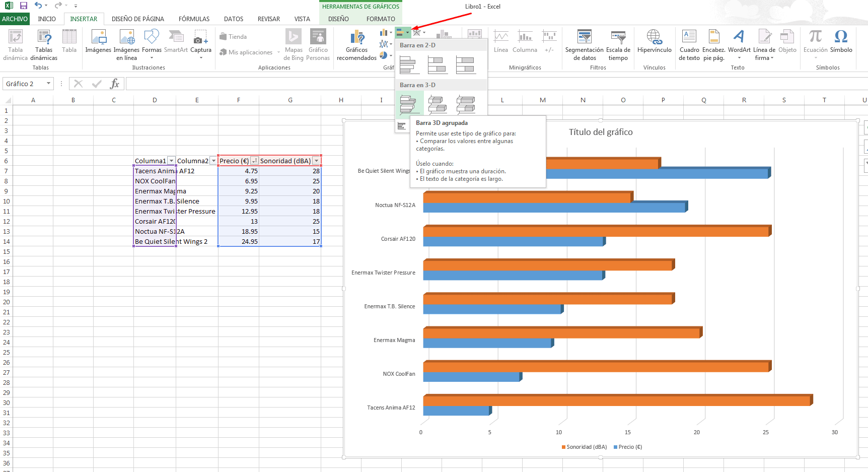The width and height of the screenshot is (868, 472).
Task: Select 2-D stacked bar chart thumbnail
Action: pos(437,65)
